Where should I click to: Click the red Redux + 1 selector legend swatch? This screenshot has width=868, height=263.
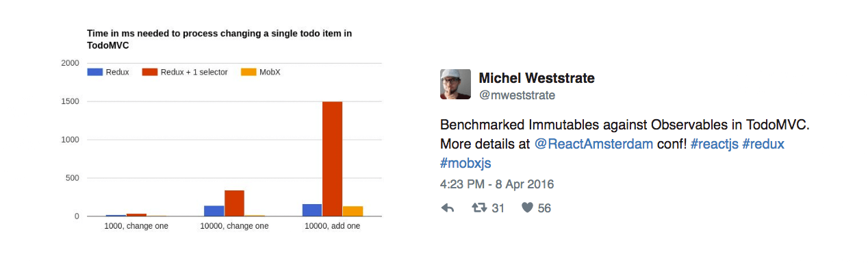tap(149, 72)
